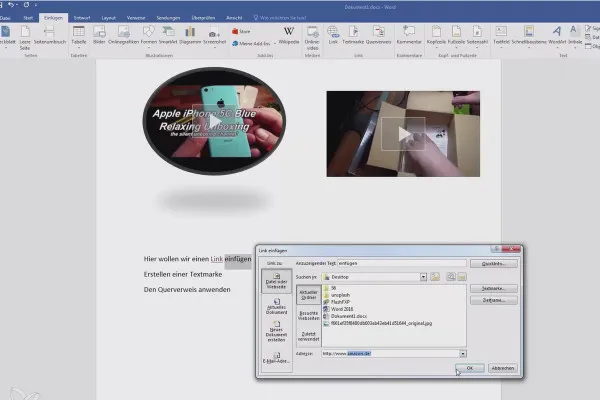Image resolution: width=600 pixels, height=400 pixels.
Task: Select Aktuelles Dokument link type
Action: pos(276,307)
